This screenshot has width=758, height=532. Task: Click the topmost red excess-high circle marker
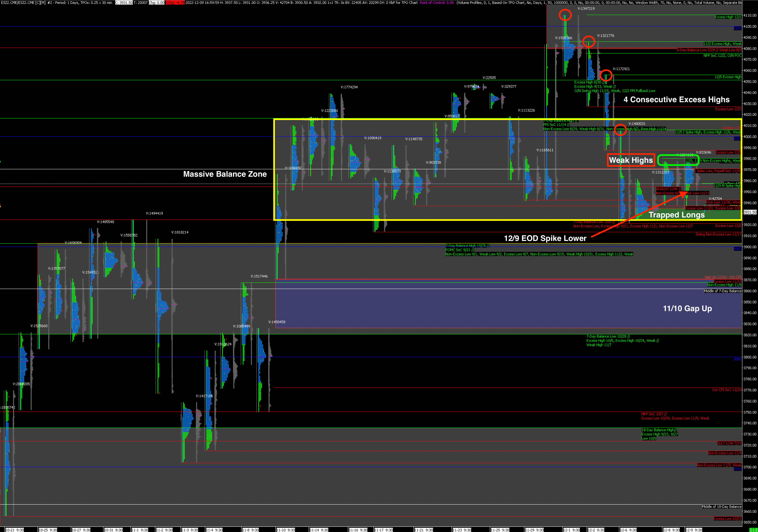click(x=565, y=15)
